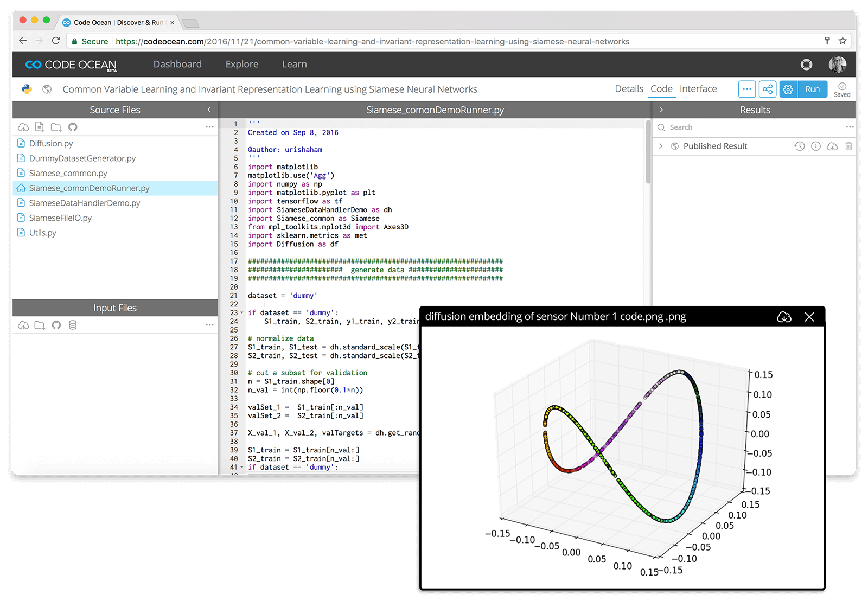Expand the Published Result entry

(x=661, y=146)
